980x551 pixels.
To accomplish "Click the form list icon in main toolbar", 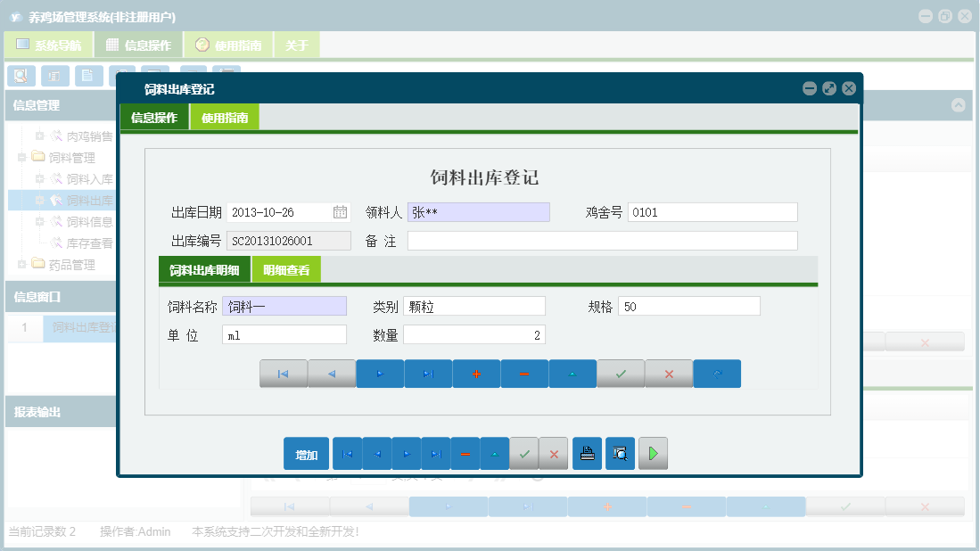I will 55,76.
